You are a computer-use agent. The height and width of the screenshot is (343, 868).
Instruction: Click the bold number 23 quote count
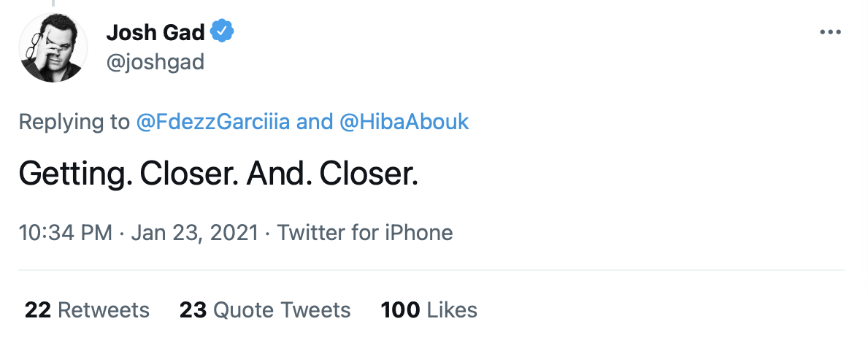click(x=193, y=309)
